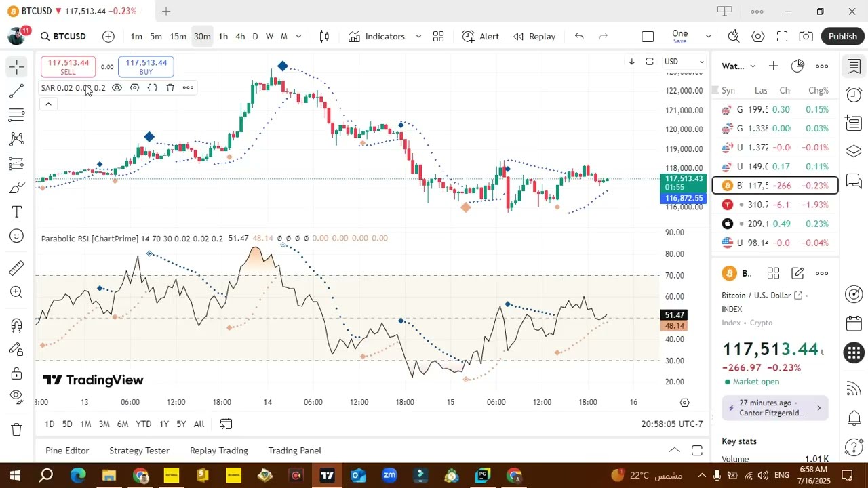Open the layout setup square icon
The height and width of the screenshot is (488, 868).
pyautogui.click(x=648, y=36)
